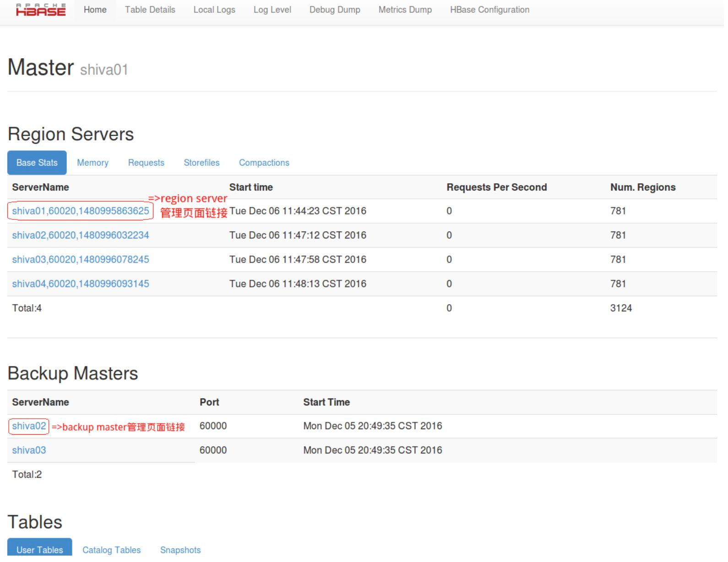Click 'Requests Per Second' column header

497,187
